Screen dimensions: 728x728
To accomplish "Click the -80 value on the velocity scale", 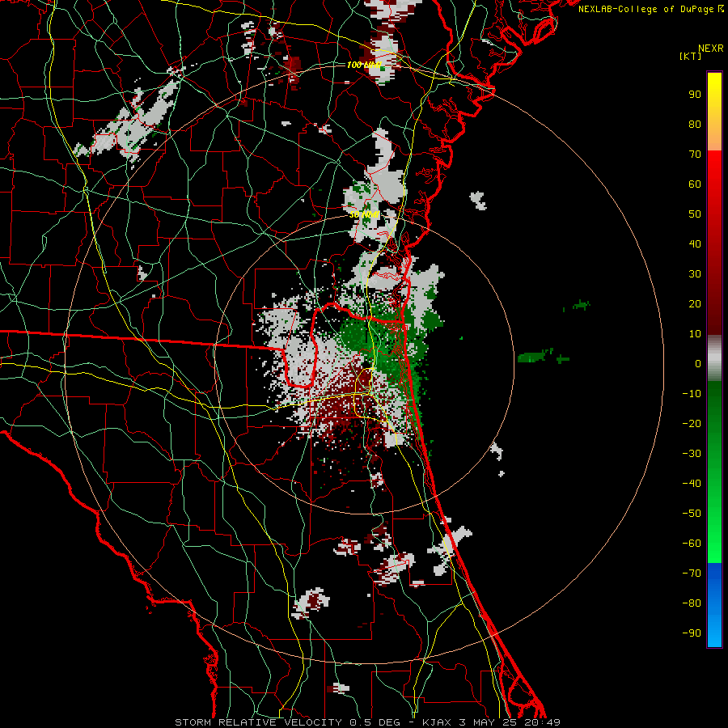I will (x=692, y=603).
